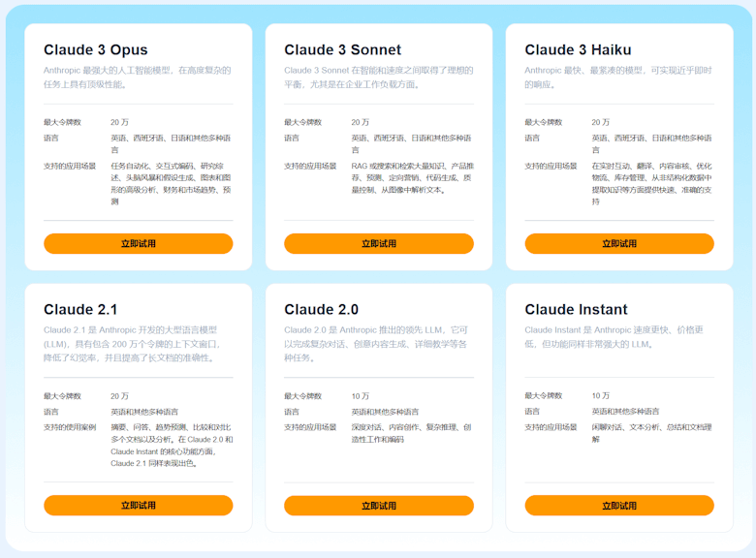Image resolution: width=756 pixels, height=558 pixels.
Task: Try Claude 3 Haiku via 立即试用
Action: (x=619, y=243)
